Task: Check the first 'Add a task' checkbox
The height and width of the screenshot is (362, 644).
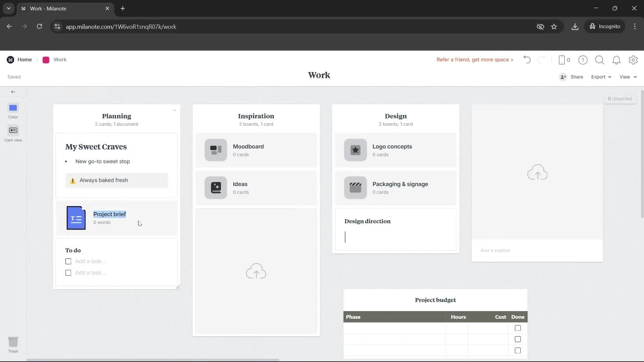Action: click(x=68, y=261)
